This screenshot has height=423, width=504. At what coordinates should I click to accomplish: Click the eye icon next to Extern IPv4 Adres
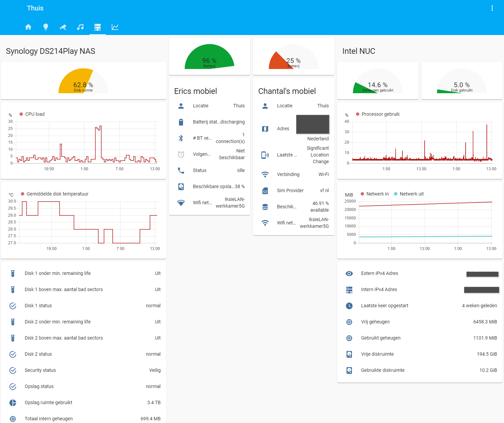(349, 274)
